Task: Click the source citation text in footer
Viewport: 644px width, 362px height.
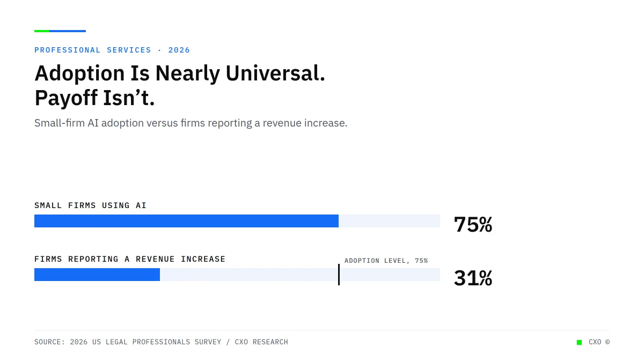Action: [161, 342]
